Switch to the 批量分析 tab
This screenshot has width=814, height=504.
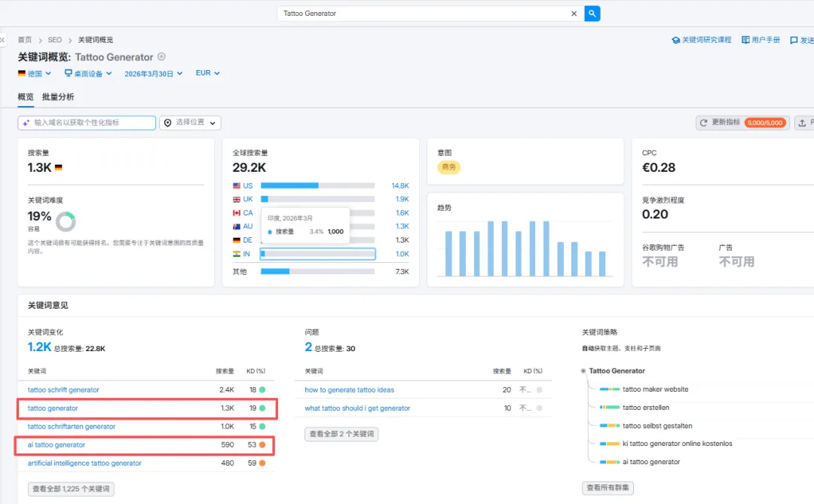click(58, 96)
